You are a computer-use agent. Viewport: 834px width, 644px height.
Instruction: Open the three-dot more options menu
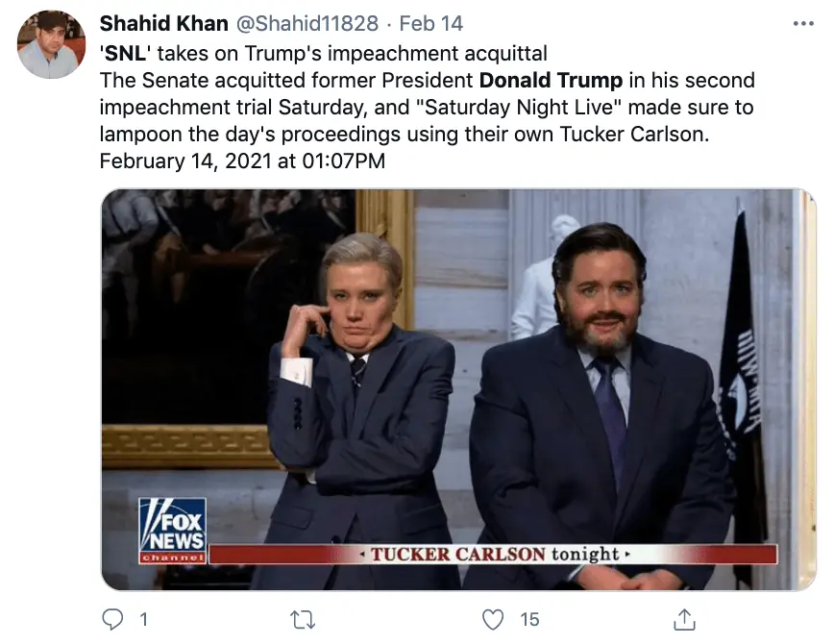[x=803, y=23]
